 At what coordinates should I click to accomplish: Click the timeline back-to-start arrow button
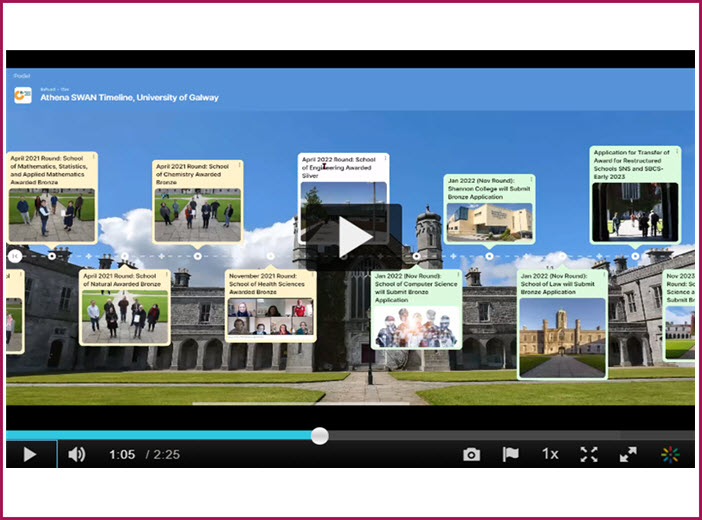click(15, 256)
